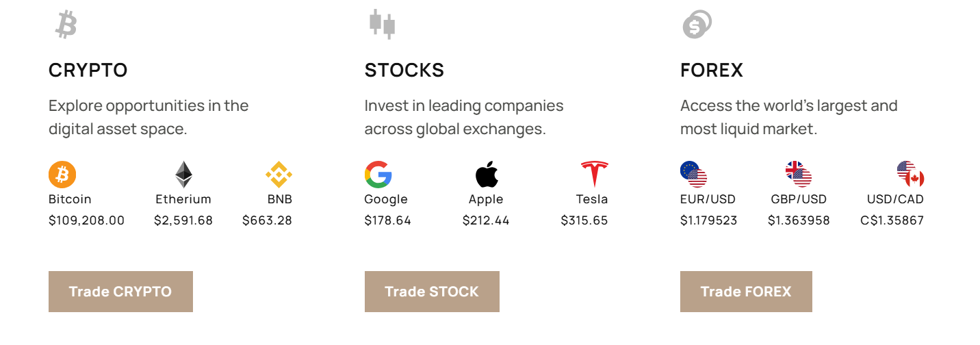Click the USD/CAD flag pair icon

coord(910,175)
